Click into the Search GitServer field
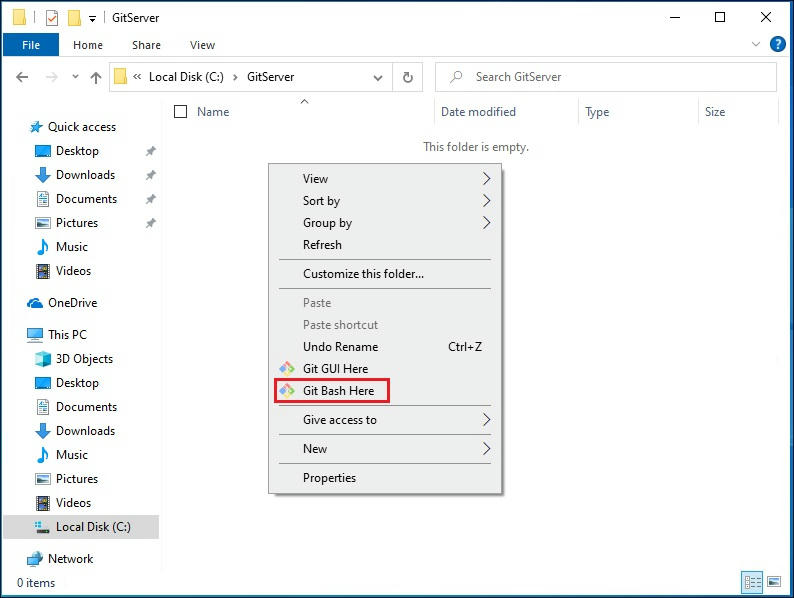 pyautogui.click(x=606, y=77)
